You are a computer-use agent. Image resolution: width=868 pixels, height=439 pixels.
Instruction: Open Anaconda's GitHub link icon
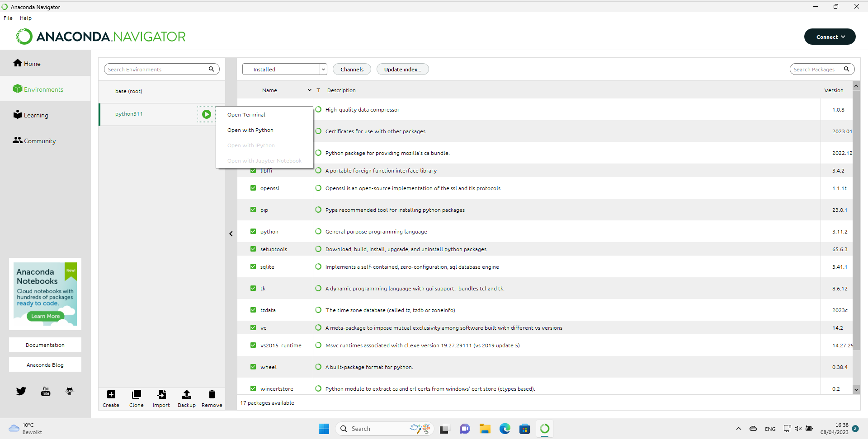[x=70, y=391]
